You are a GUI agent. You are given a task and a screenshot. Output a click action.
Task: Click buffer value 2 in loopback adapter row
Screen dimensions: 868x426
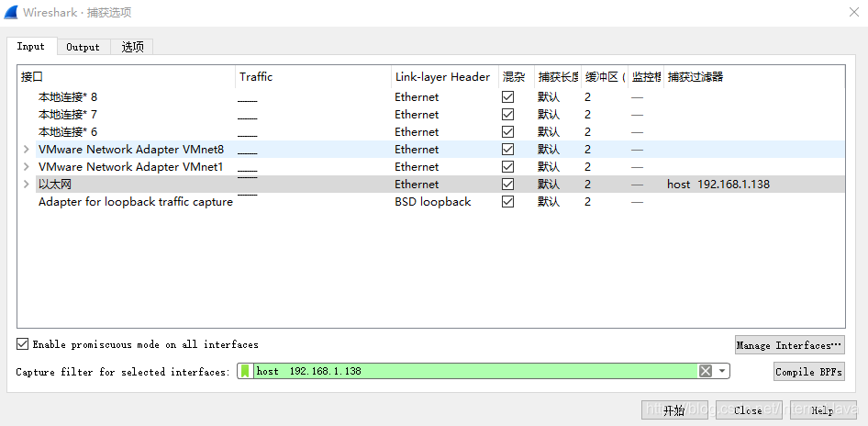click(587, 202)
